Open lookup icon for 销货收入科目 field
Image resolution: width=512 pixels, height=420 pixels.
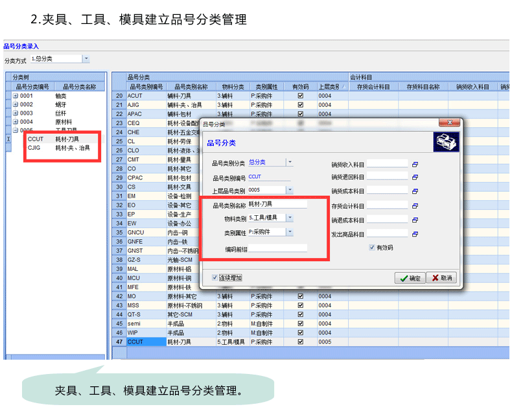click(x=415, y=165)
